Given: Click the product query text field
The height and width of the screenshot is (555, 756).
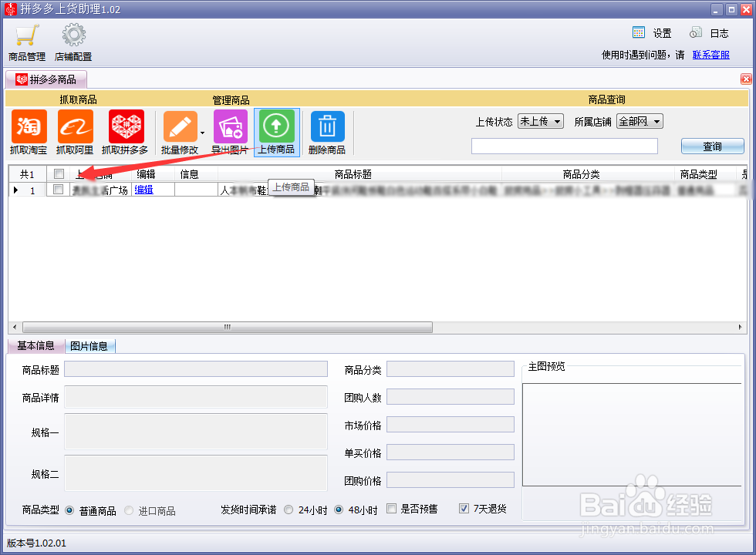Looking at the screenshot, I should [565, 146].
